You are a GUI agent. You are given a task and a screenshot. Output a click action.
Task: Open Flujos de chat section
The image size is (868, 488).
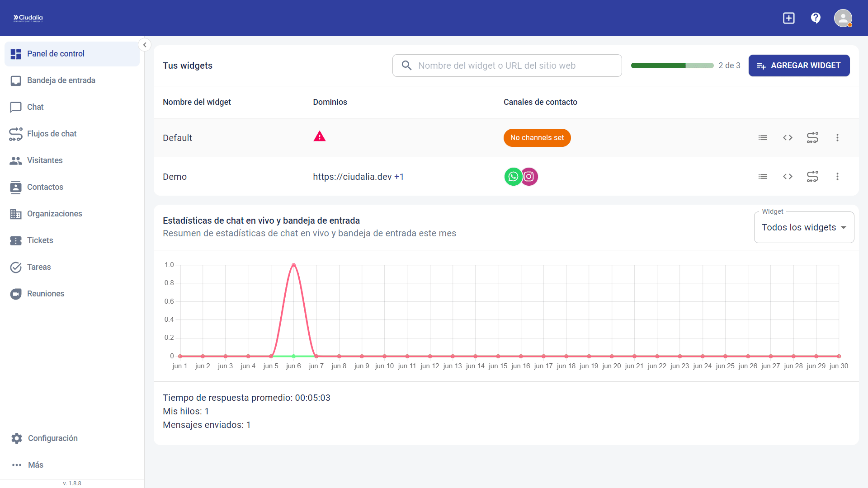coord(52,134)
